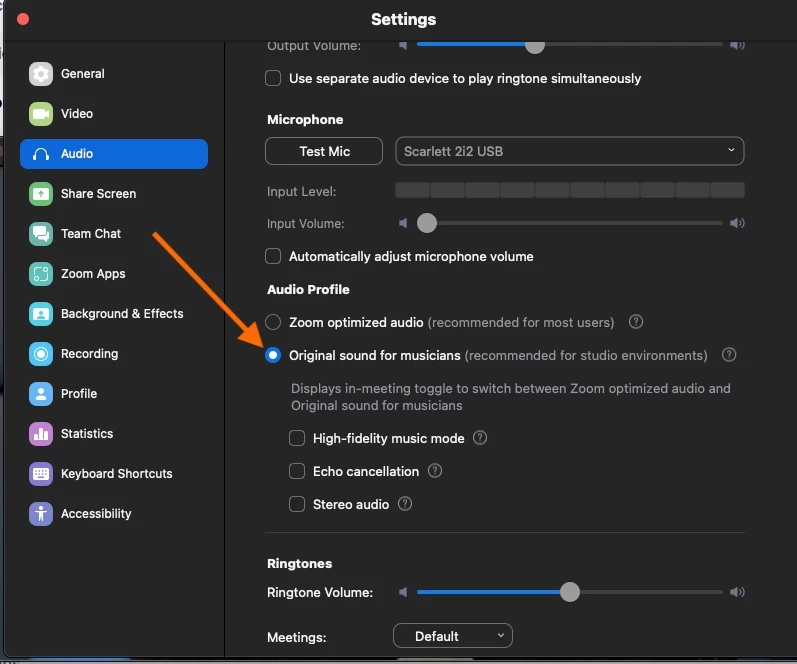Open Zoom Apps settings label
Image resolution: width=797 pixels, height=664 pixels.
pyautogui.click(x=93, y=274)
